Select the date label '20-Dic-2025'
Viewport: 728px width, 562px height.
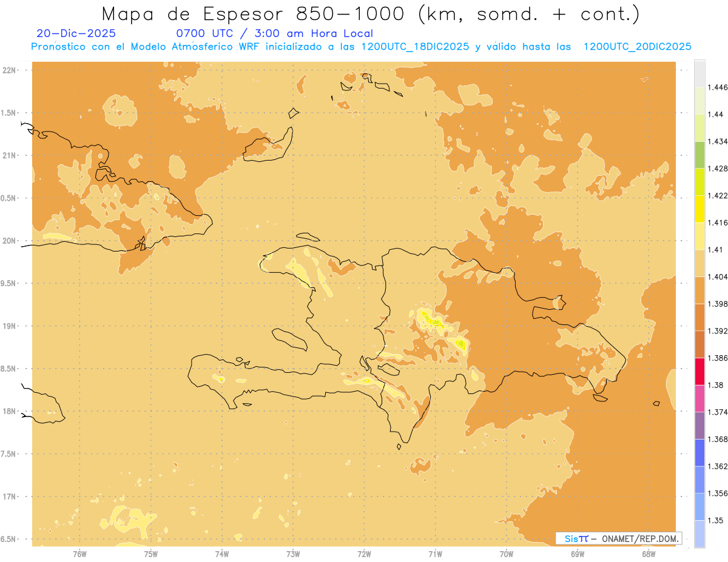coord(76,33)
